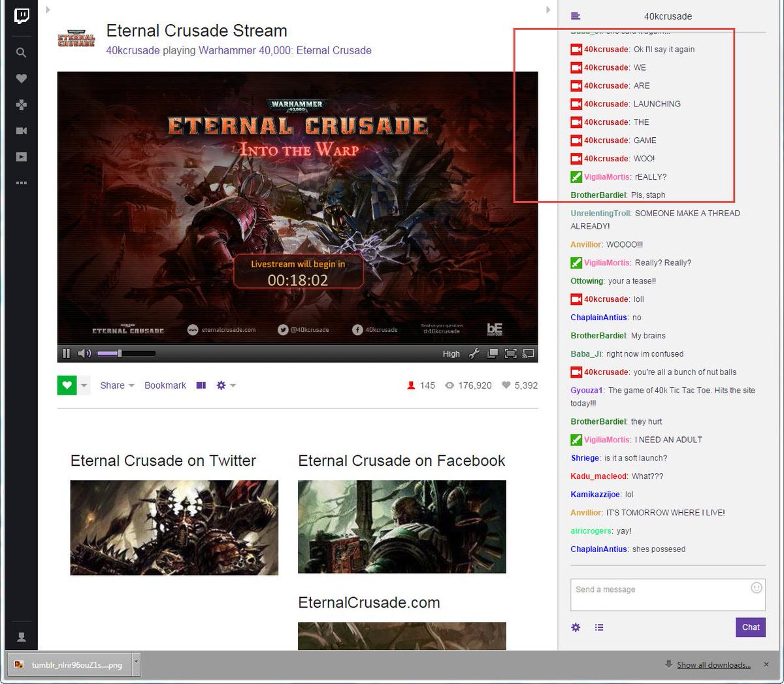784x684 pixels.
Task: Click the total views 176,920
Action: [468, 385]
